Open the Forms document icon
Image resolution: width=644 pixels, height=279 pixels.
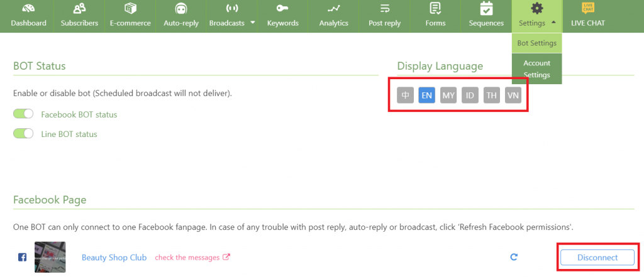click(x=435, y=8)
